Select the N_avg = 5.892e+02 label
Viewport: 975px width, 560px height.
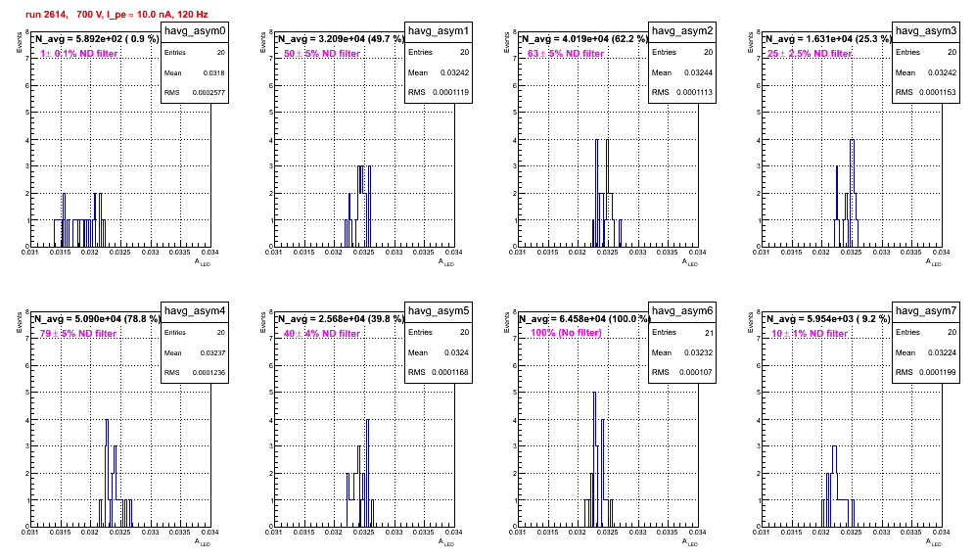tap(97, 39)
